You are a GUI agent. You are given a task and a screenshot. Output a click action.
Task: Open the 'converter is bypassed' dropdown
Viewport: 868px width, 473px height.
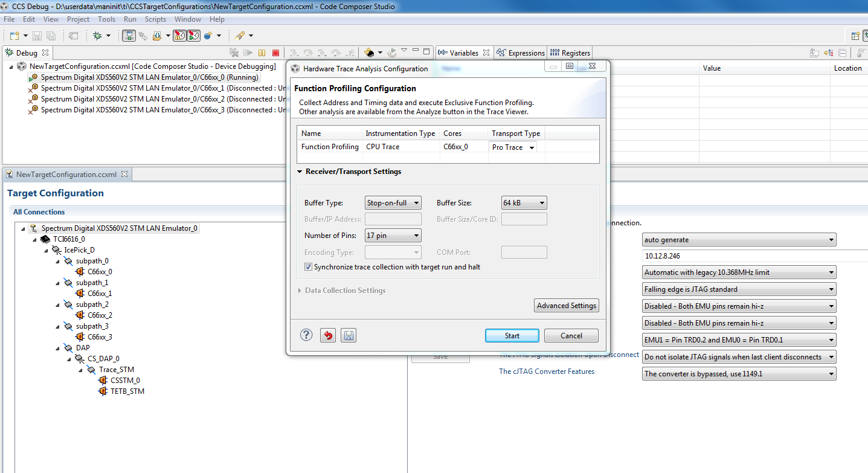[739, 374]
